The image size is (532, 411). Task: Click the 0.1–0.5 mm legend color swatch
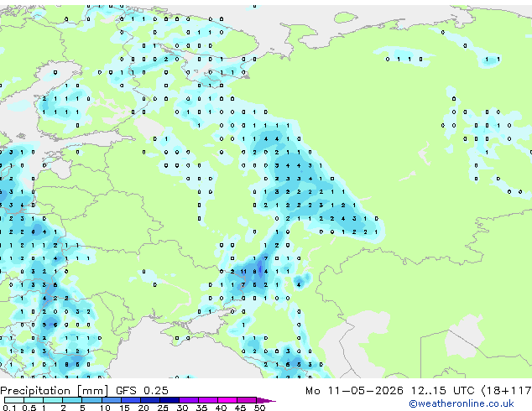click(x=14, y=400)
